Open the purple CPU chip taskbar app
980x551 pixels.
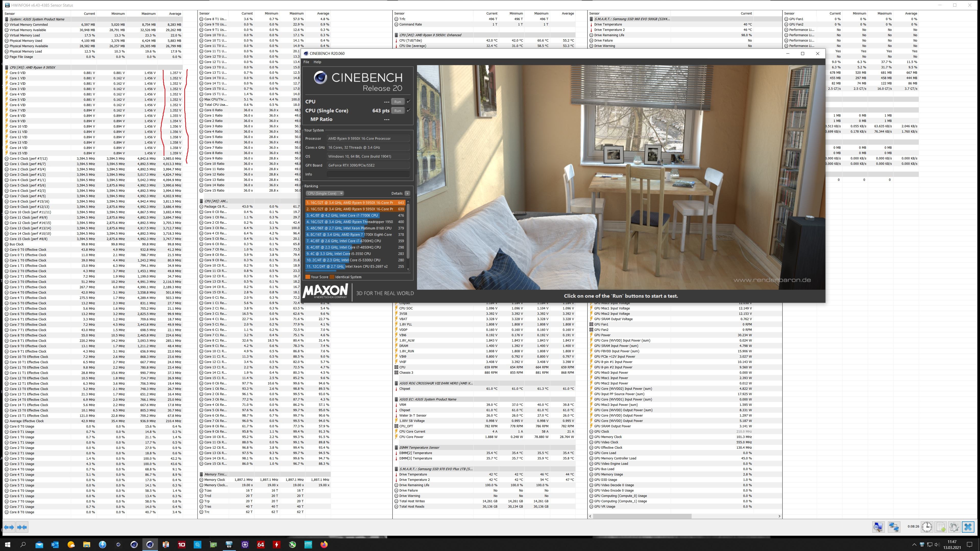point(245,545)
